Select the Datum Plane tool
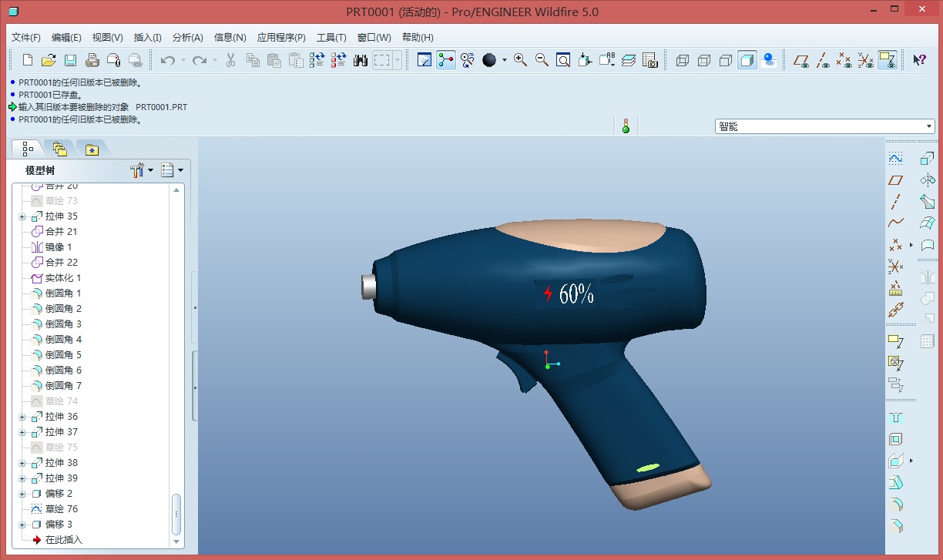The image size is (943, 560). point(895,180)
